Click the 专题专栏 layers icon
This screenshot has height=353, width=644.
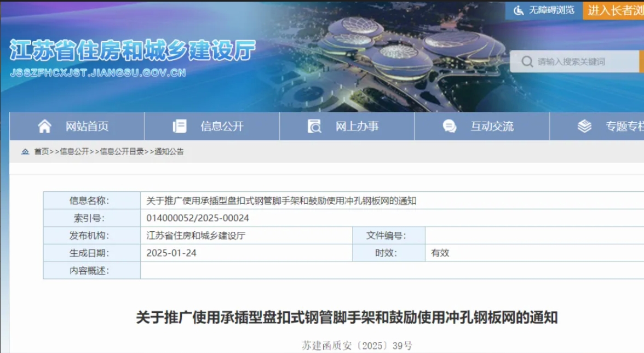584,126
